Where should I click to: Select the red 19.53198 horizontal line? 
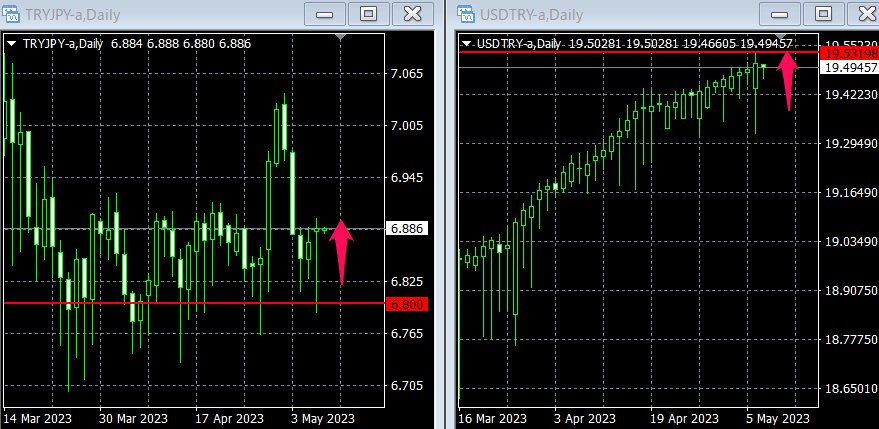pyautogui.click(x=639, y=52)
